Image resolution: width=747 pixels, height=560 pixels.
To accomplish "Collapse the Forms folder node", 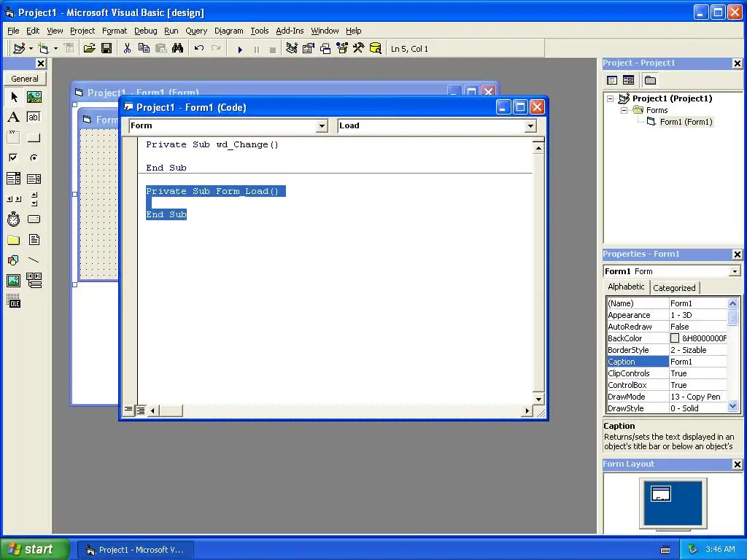I will pyautogui.click(x=624, y=110).
